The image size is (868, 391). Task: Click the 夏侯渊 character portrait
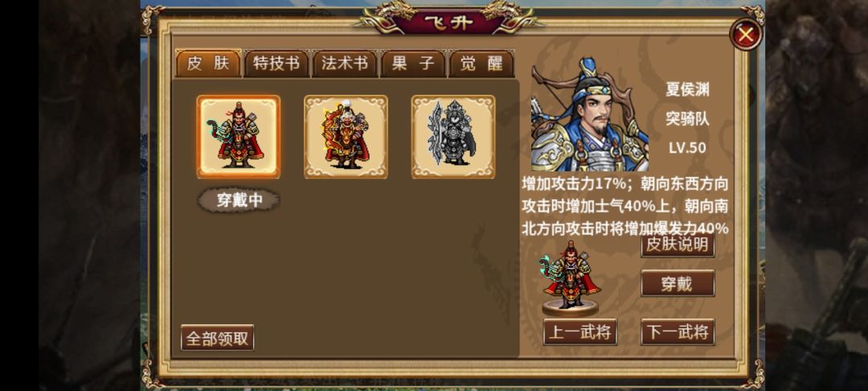(x=590, y=114)
